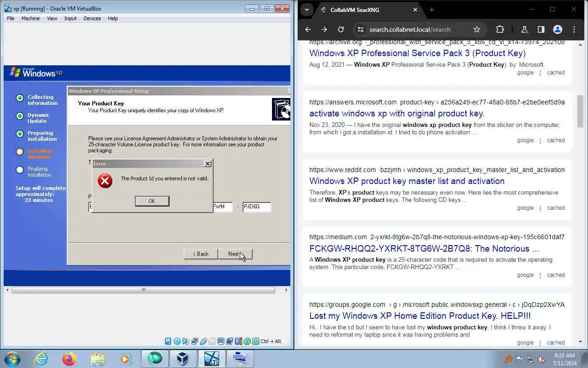Open the browser extensions puzzle icon

pos(500,29)
